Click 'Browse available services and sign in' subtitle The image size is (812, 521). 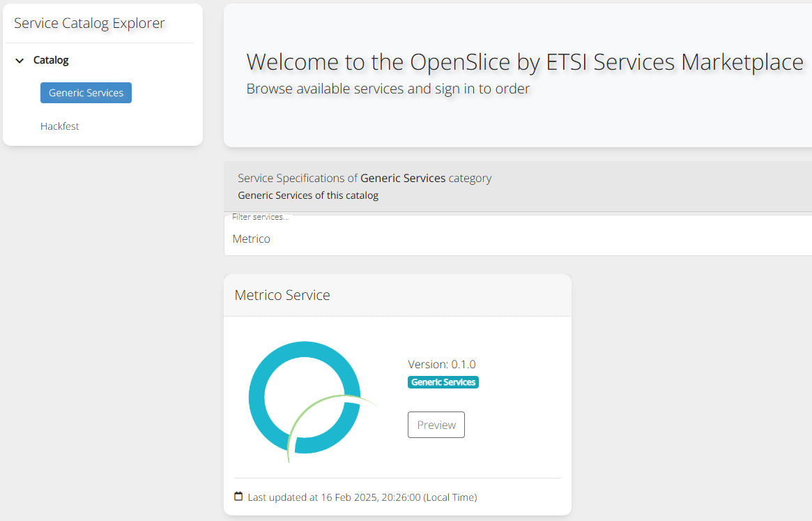388,89
